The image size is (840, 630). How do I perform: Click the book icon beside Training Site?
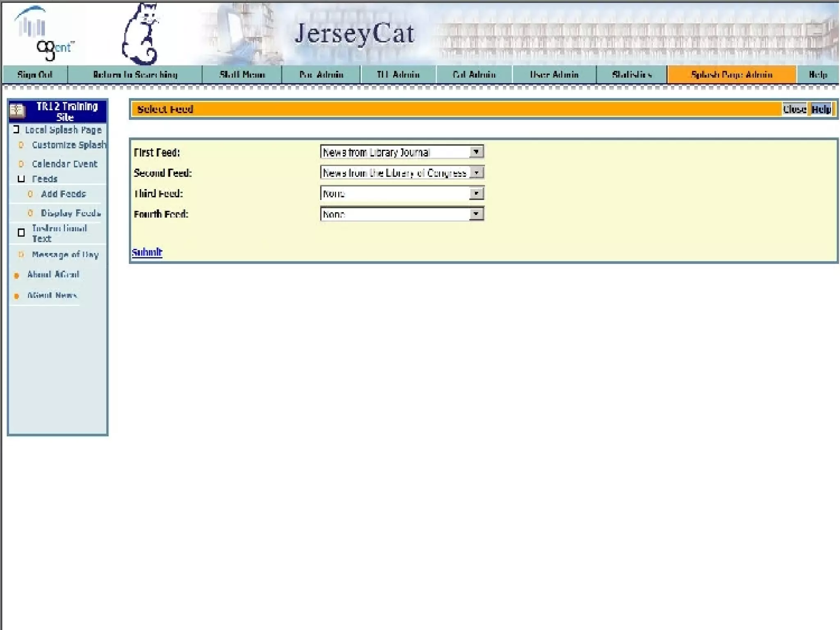click(x=18, y=111)
